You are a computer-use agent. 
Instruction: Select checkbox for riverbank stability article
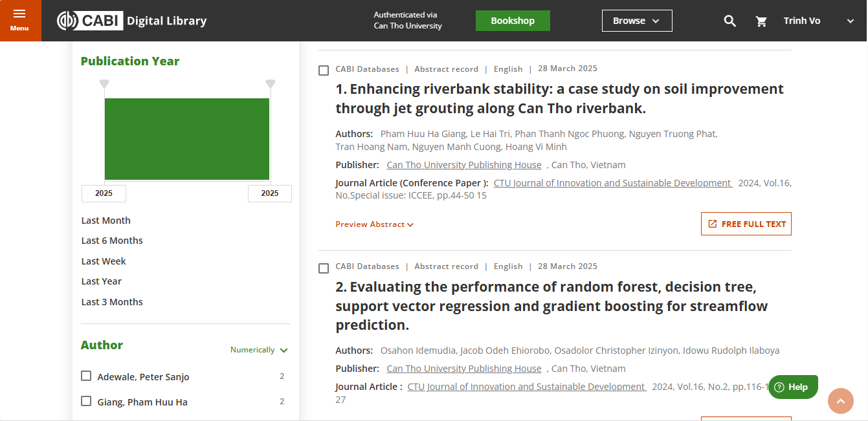coord(324,70)
